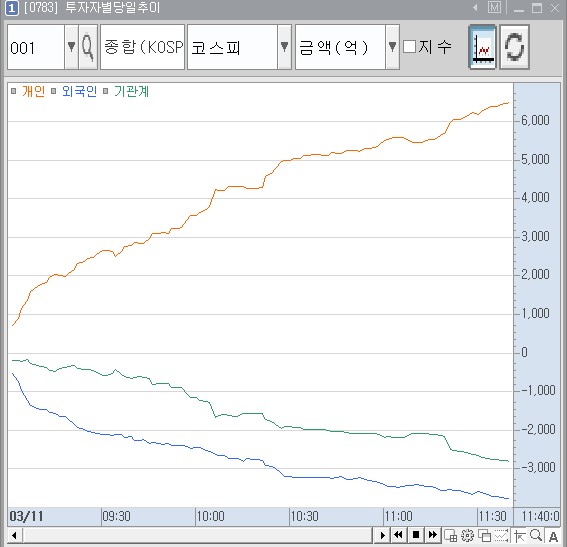Click the letter A text icon
This screenshot has height=547, width=567.
[553, 537]
